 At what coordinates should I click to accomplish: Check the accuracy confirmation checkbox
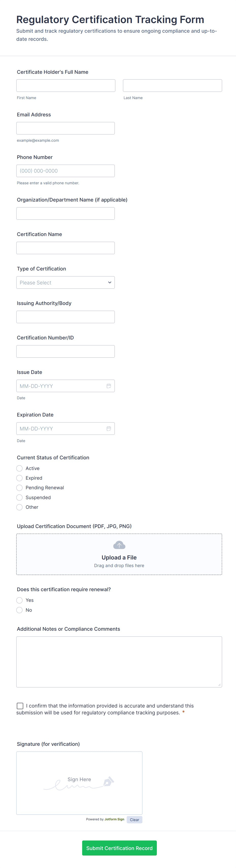click(20, 706)
